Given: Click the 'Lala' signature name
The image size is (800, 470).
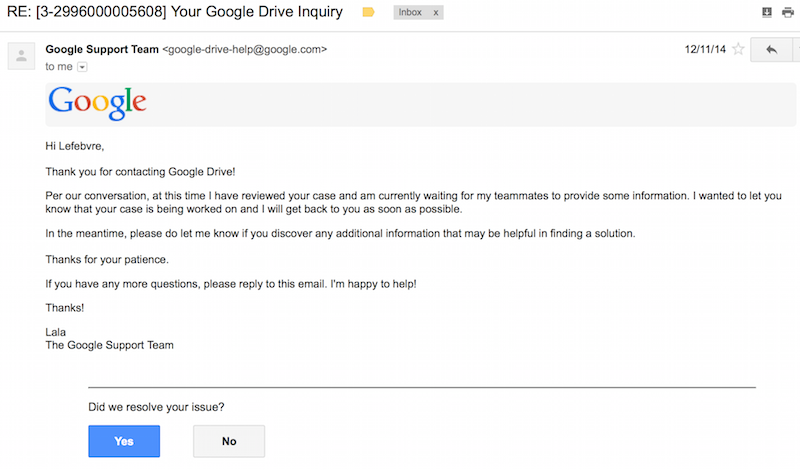Looking at the screenshot, I should pyautogui.click(x=56, y=332).
